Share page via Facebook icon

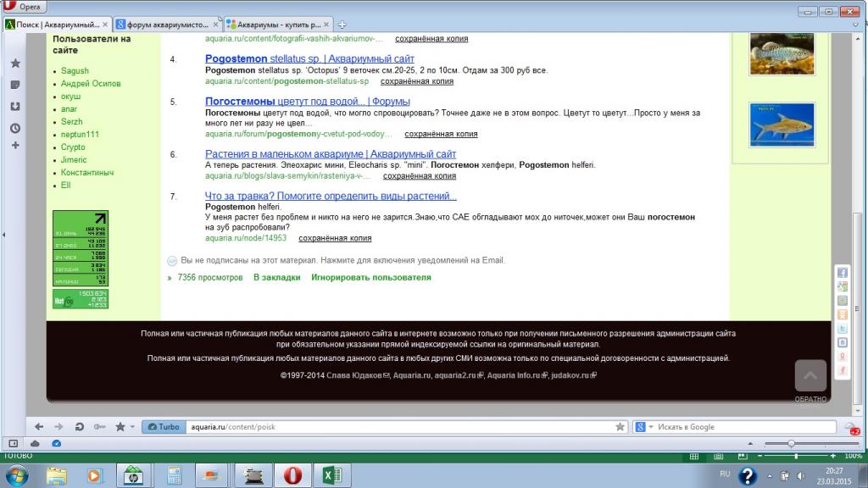[x=843, y=273]
